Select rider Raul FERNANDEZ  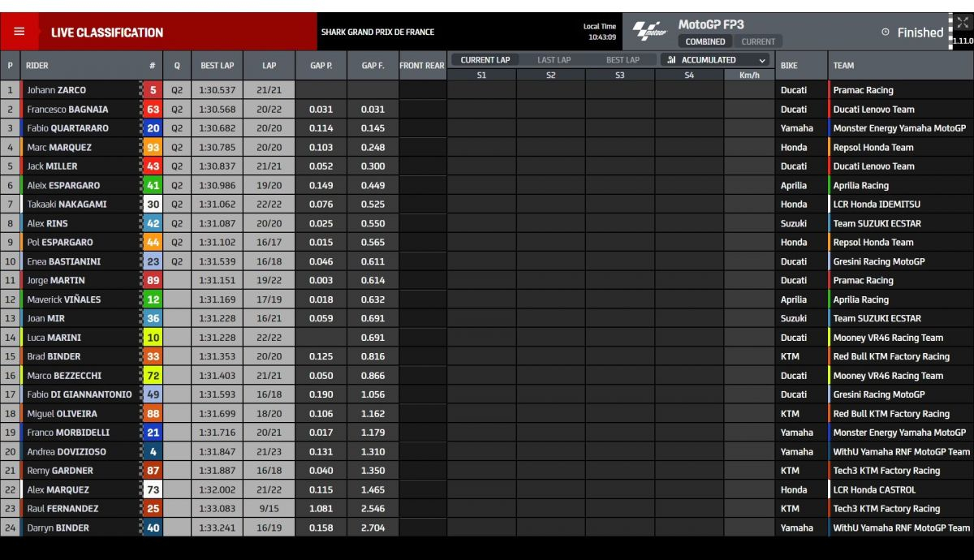[62, 509]
